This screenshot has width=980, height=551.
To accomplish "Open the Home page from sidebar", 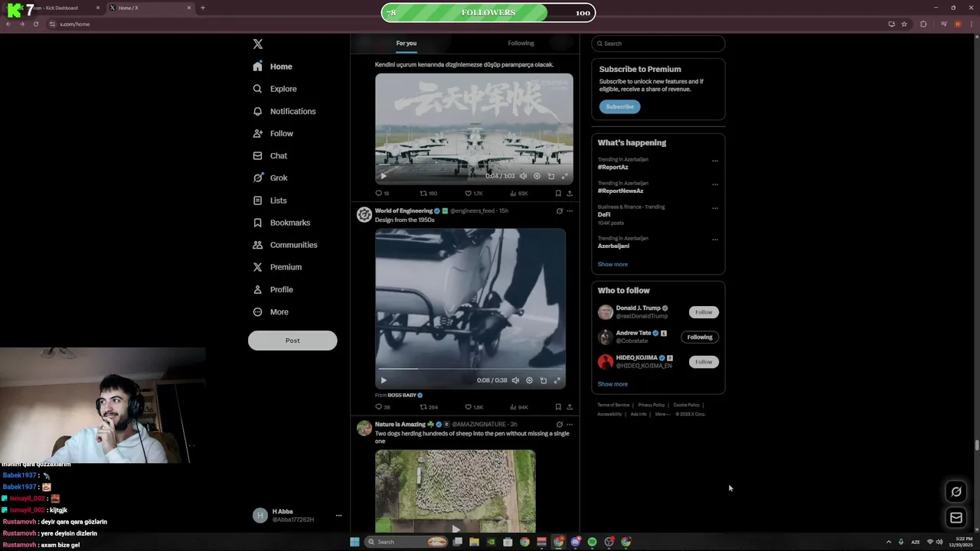I will (273, 67).
